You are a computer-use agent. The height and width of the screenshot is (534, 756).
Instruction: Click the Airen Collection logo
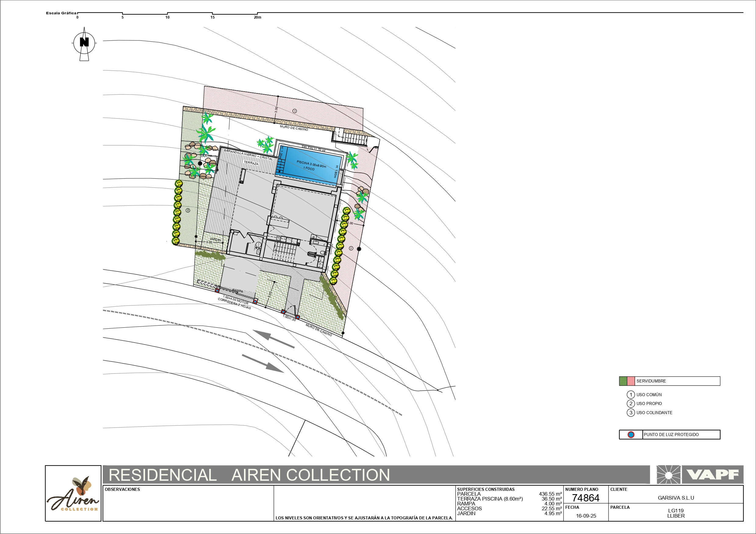coord(73,493)
